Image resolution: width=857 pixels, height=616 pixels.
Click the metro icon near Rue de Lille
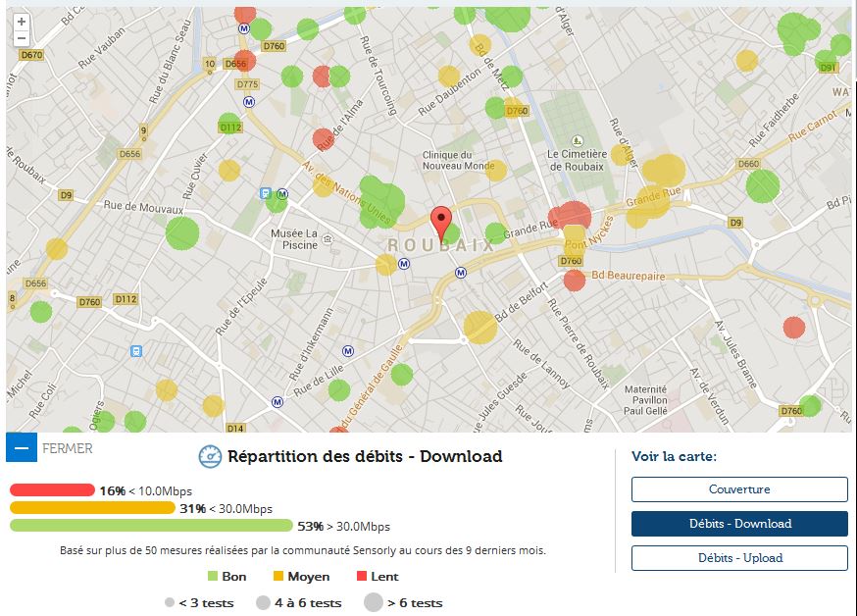pos(278,401)
